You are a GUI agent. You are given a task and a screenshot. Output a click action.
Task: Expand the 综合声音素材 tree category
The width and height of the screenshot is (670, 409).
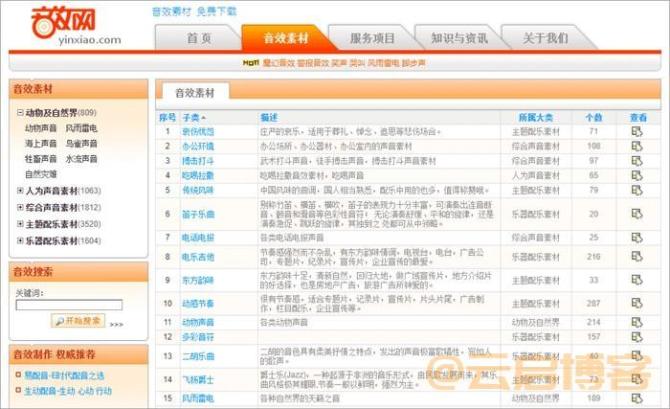[20, 208]
